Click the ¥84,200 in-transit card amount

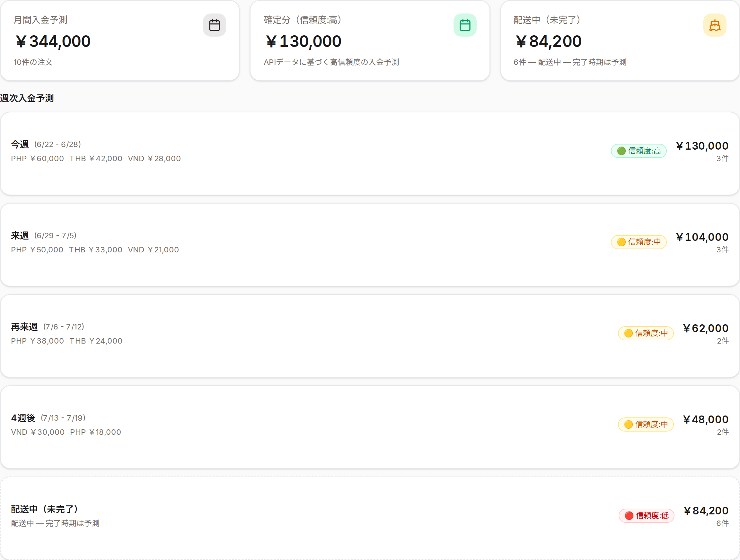[x=548, y=41]
